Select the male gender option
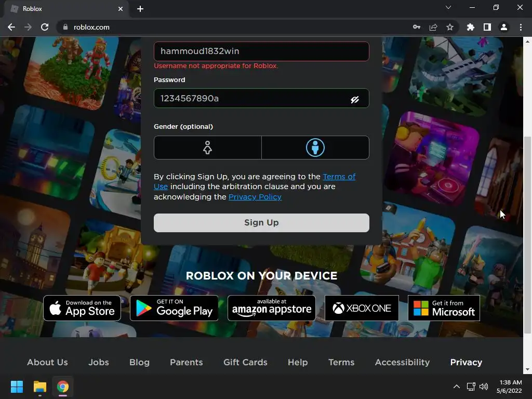The width and height of the screenshot is (532, 399). coord(315,148)
